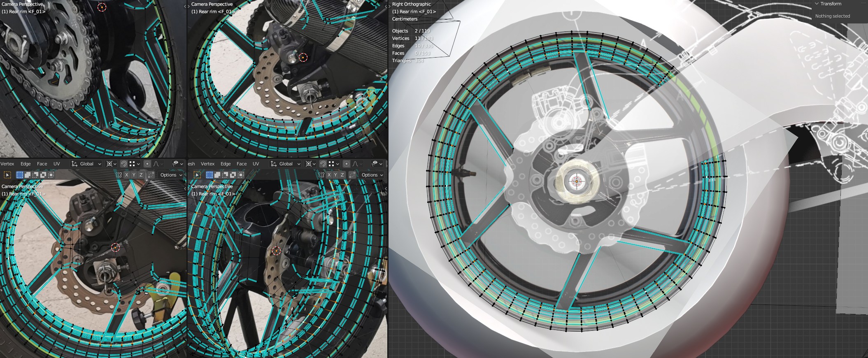Enable X mirror in middle viewport header
Viewport: 868px width, 358px height.
[x=329, y=175]
